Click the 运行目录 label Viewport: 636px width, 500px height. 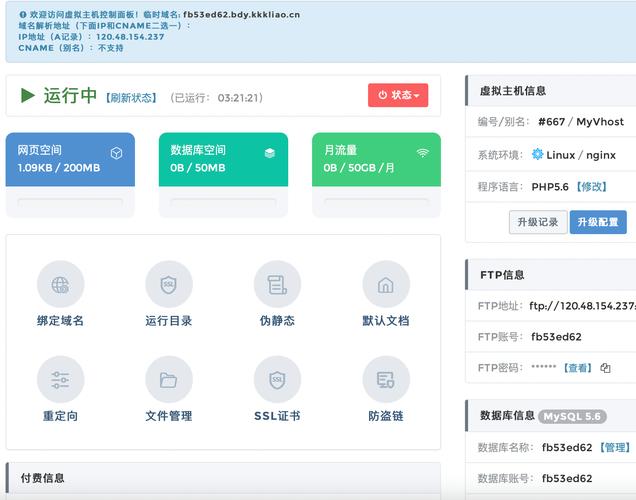tap(169, 321)
